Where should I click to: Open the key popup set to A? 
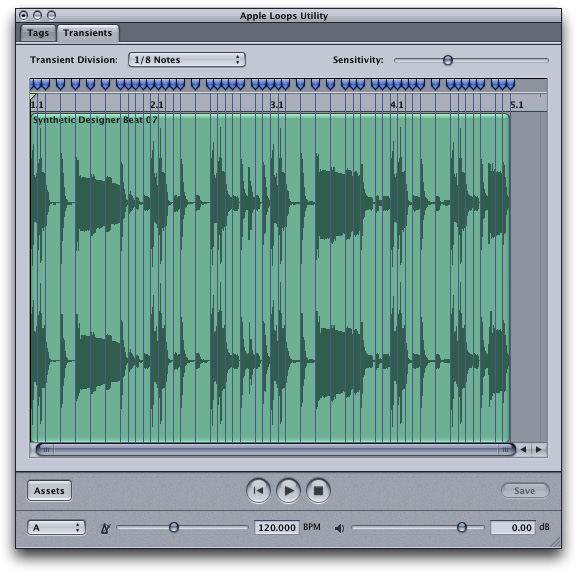(56, 528)
